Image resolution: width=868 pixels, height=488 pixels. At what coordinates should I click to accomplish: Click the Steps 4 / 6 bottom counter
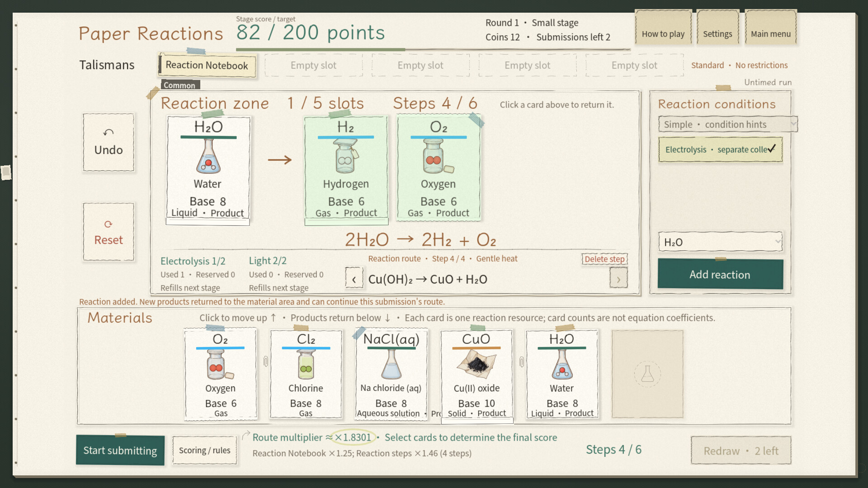click(613, 450)
